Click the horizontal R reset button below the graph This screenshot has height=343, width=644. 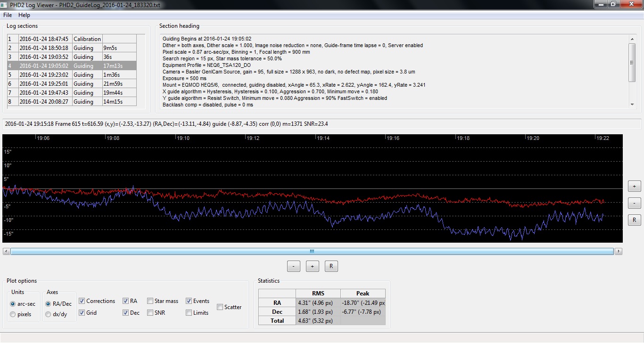[331, 266]
